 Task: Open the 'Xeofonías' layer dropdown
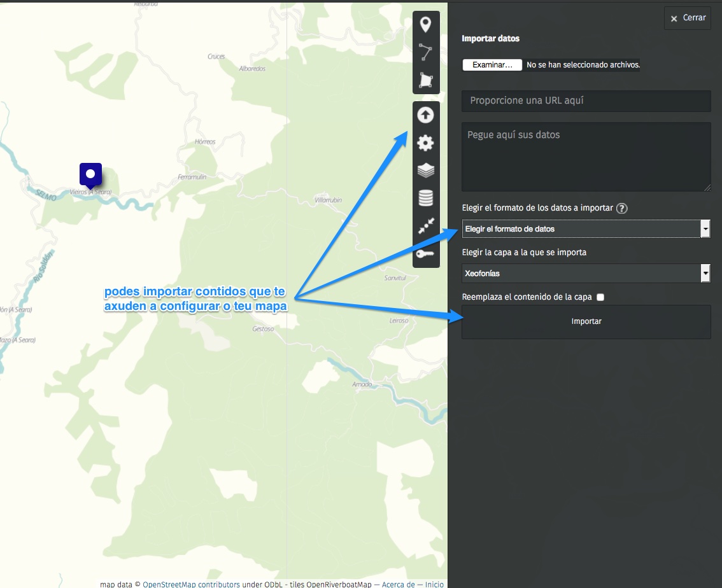(x=586, y=274)
